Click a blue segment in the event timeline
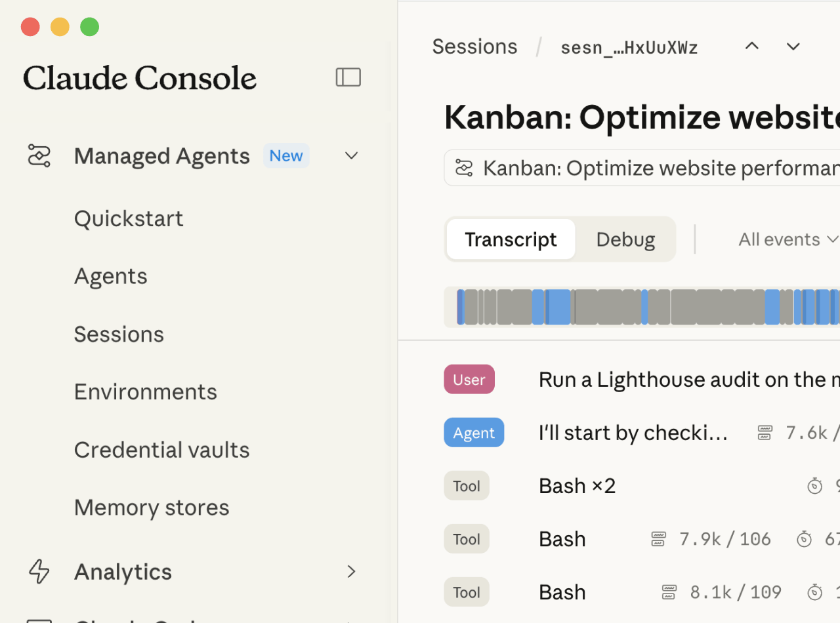 click(x=558, y=307)
